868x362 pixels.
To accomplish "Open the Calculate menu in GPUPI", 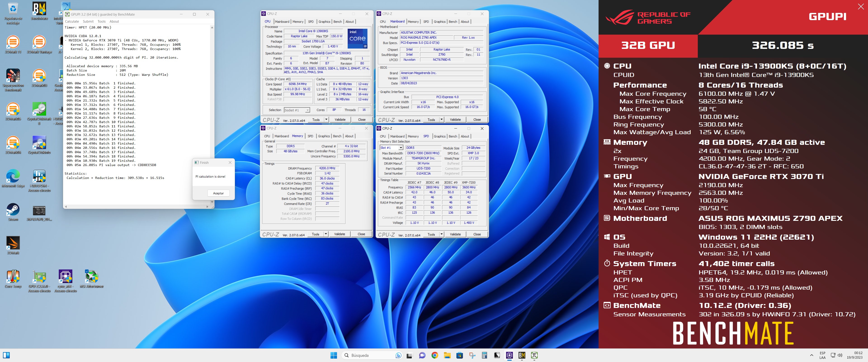I will 72,21.
